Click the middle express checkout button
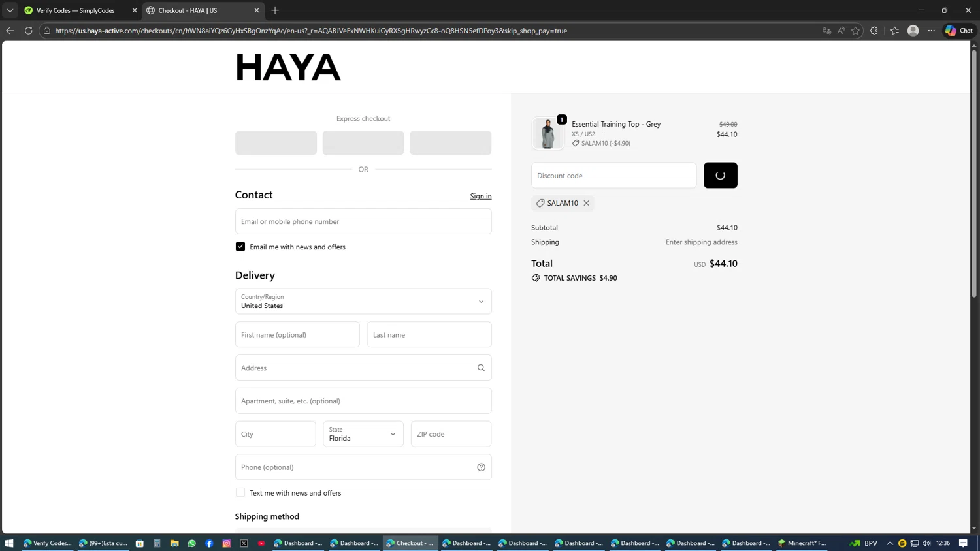This screenshot has height=551, width=980. click(x=363, y=142)
